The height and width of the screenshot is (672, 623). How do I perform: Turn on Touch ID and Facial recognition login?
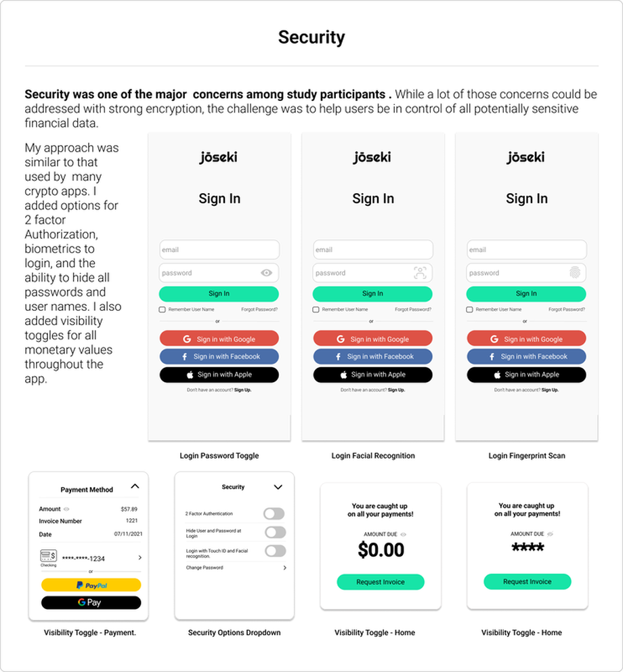point(274,551)
